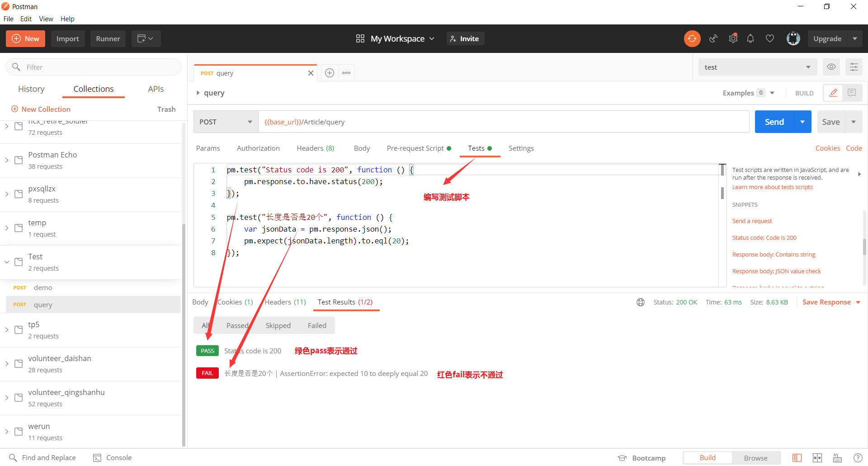
Task: Click the sync status icon
Action: (x=692, y=39)
